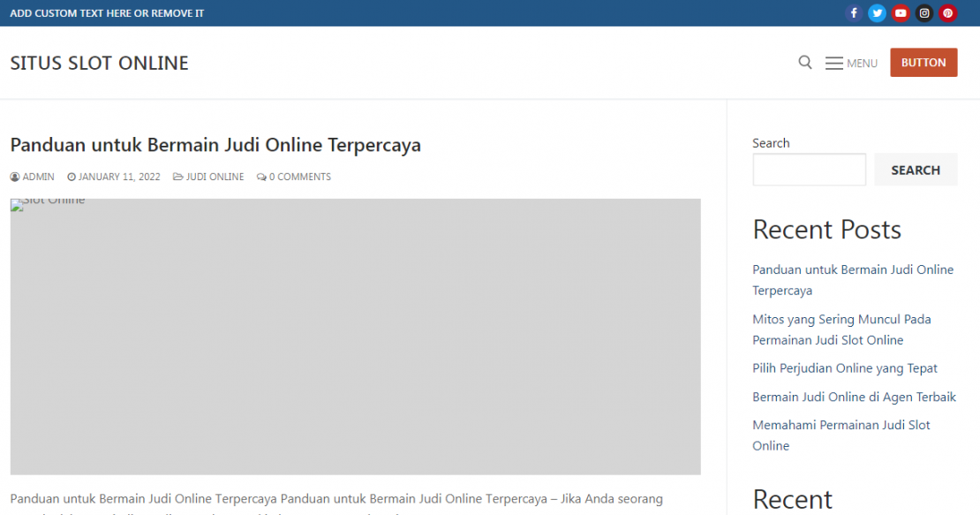Open the post title Panduan untuk Bermain Judi

click(x=215, y=145)
